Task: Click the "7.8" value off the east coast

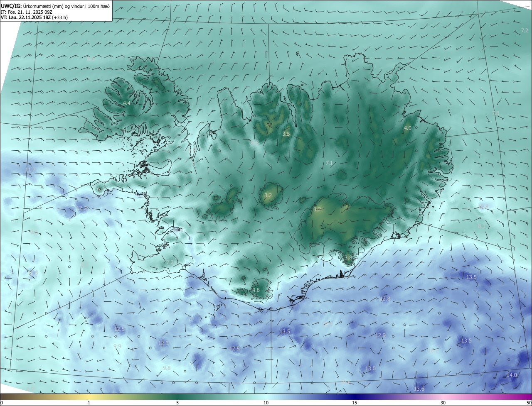Action: point(495,113)
